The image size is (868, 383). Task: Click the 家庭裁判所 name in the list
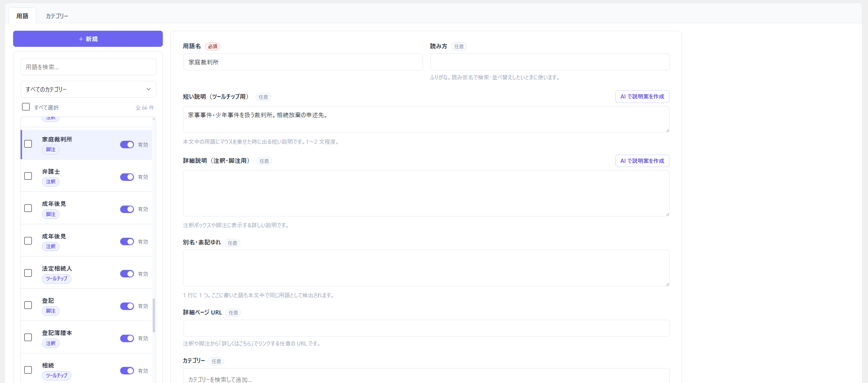click(x=57, y=139)
